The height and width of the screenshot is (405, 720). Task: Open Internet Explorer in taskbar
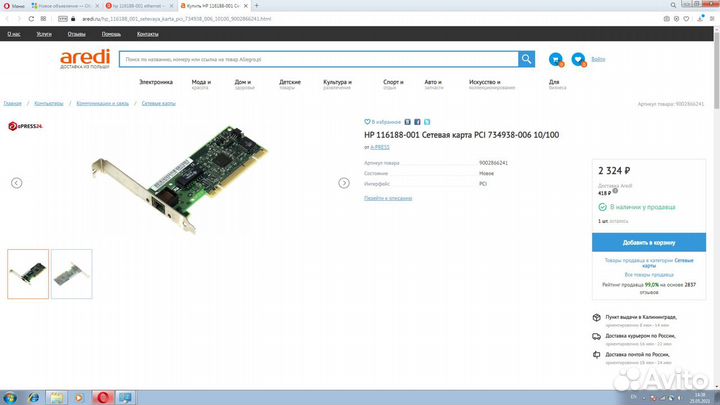pyautogui.click(x=34, y=398)
